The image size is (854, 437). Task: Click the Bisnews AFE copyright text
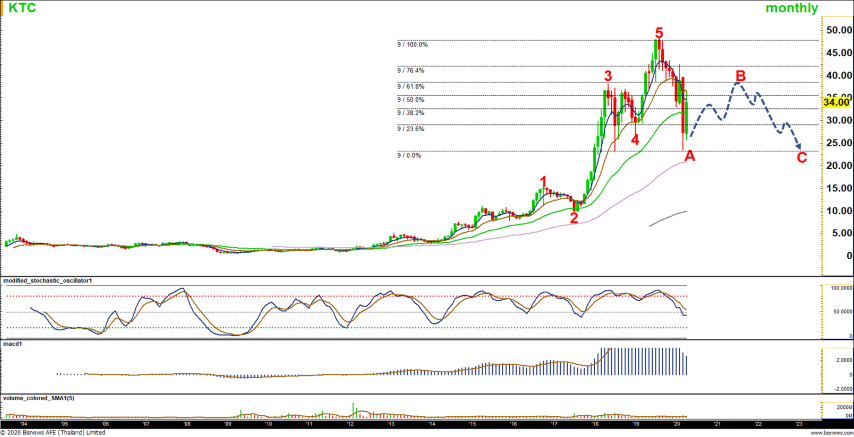pos(53,432)
